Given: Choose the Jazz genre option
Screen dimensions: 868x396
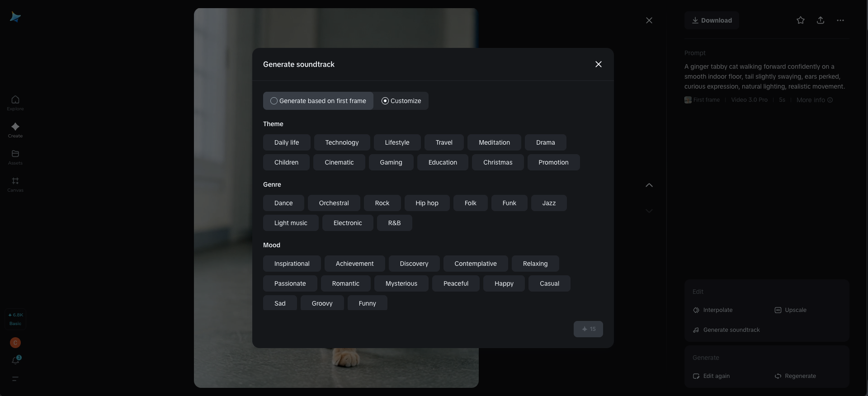Looking at the screenshot, I should (x=549, y=203).
